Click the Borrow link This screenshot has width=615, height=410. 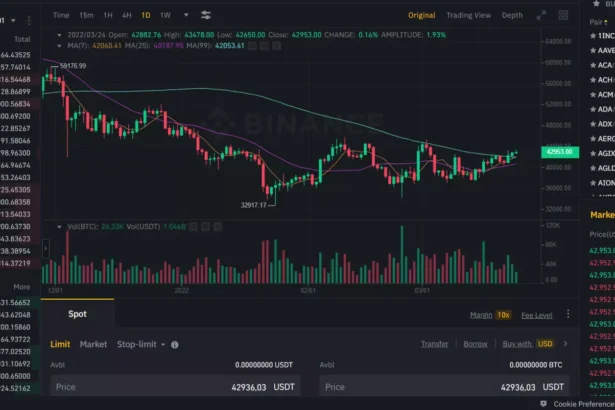pos(475,344)
